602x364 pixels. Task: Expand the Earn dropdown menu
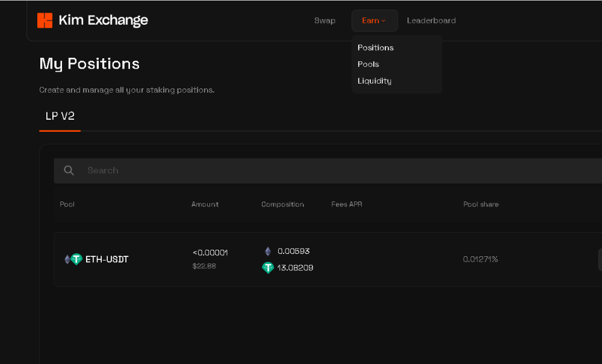click(374, 20)
